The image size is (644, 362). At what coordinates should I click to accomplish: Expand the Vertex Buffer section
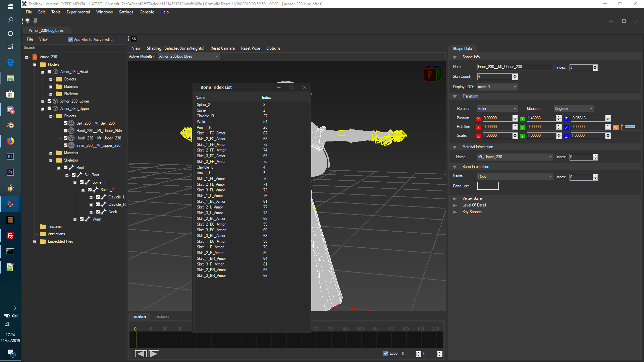tap(455, 198)
